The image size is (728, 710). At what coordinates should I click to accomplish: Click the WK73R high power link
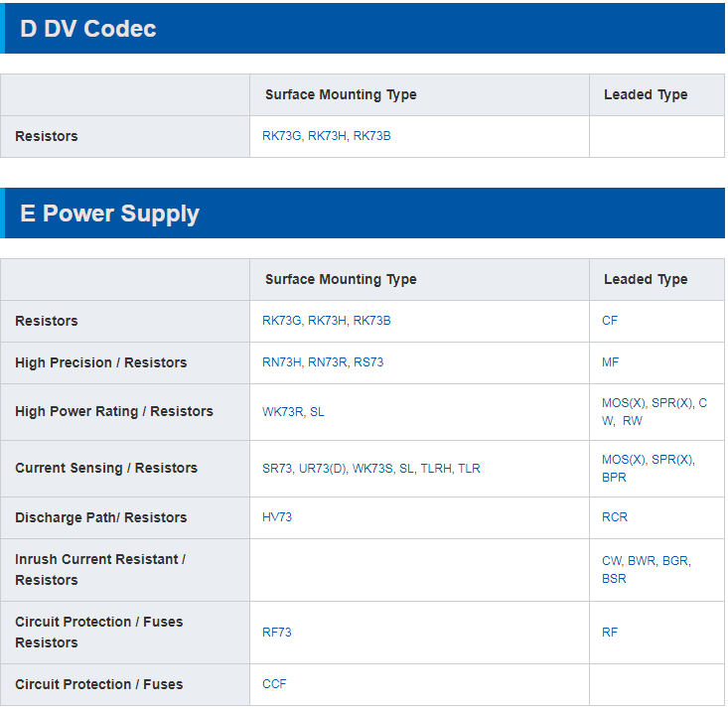point(283,412)
